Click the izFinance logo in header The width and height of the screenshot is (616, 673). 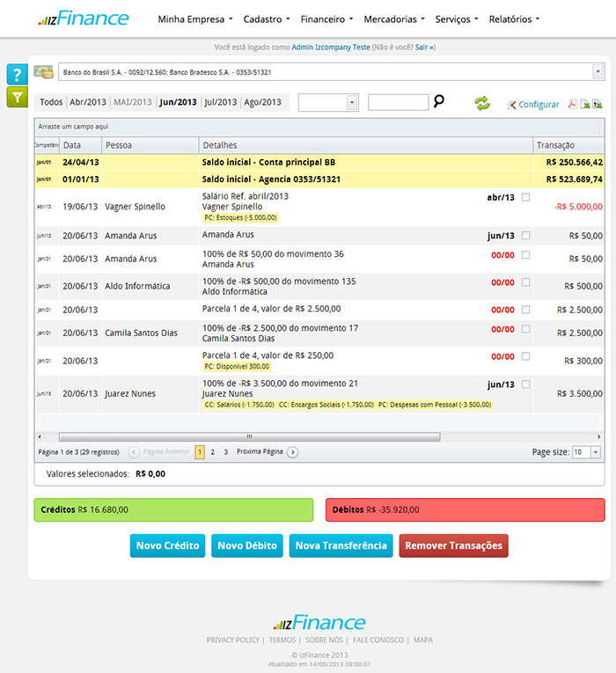(84, 18)
